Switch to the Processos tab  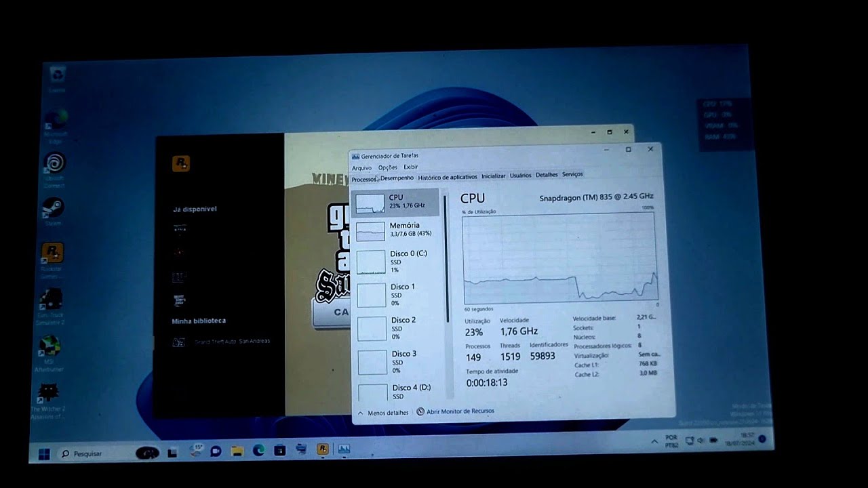pos(364,180)
